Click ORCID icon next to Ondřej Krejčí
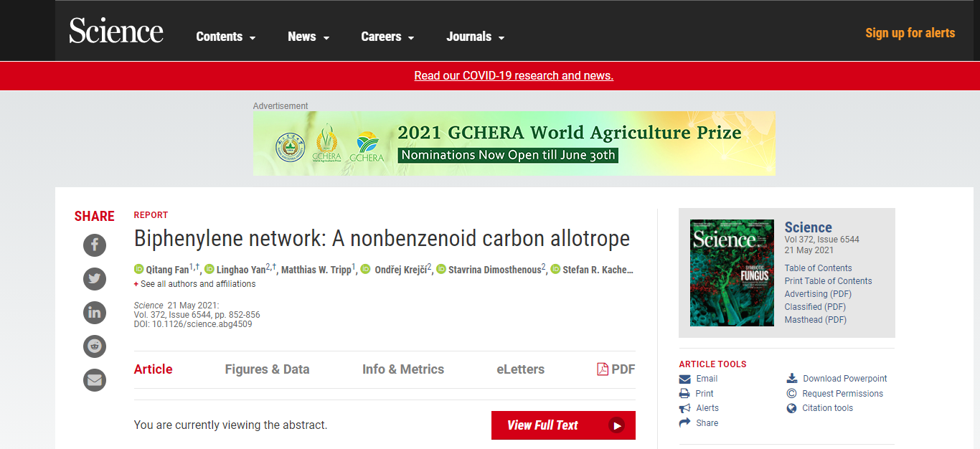Image resolution: width=980 pixels, height=449 pixels. [x=366, y=269]
